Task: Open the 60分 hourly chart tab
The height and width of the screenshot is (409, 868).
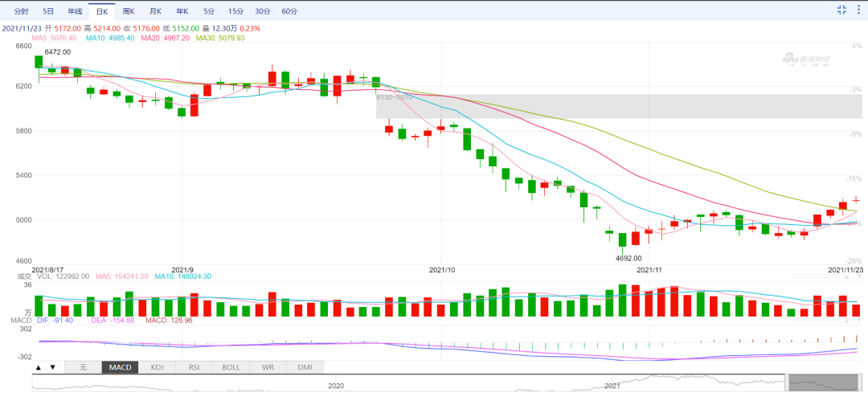Action: (x=289, y=11)
